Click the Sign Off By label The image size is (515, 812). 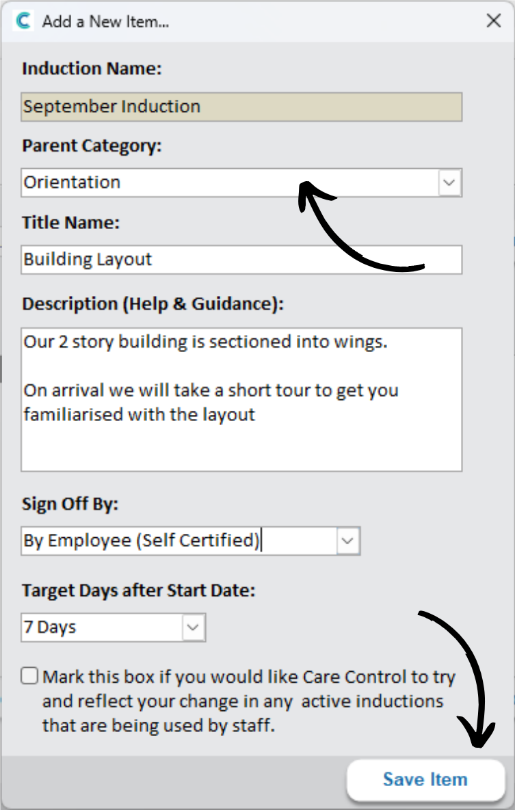point(70,504)
